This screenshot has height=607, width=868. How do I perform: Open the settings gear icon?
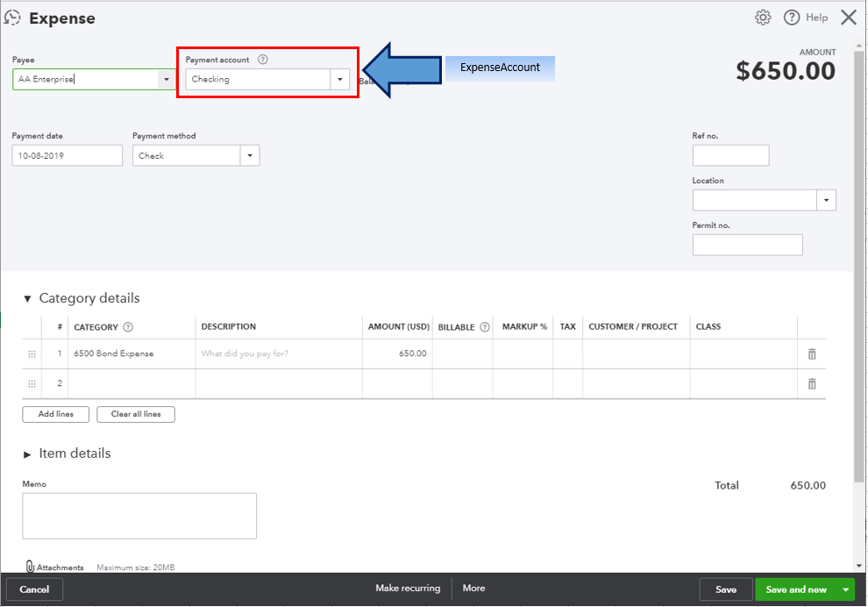763,18
